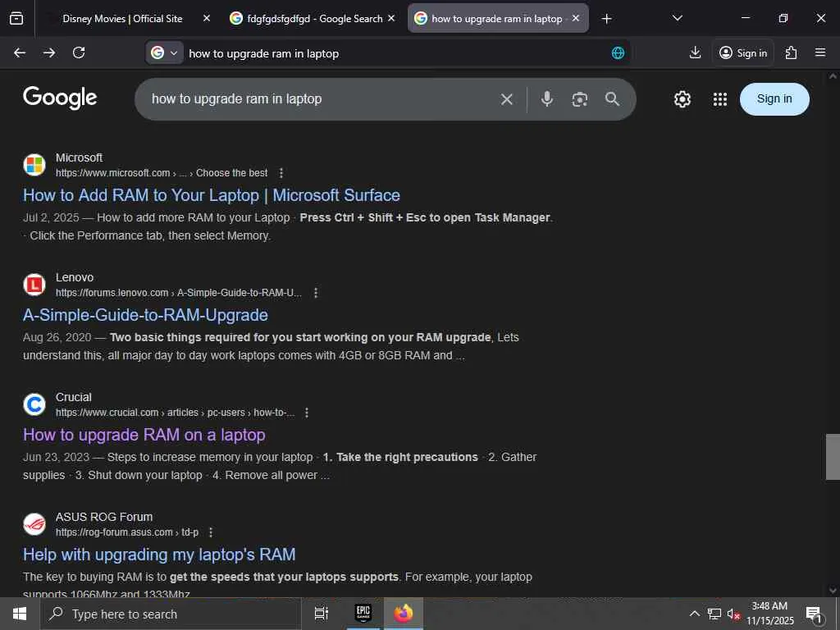
Task: Open Google quick settings gear
Action: (682, 99)
